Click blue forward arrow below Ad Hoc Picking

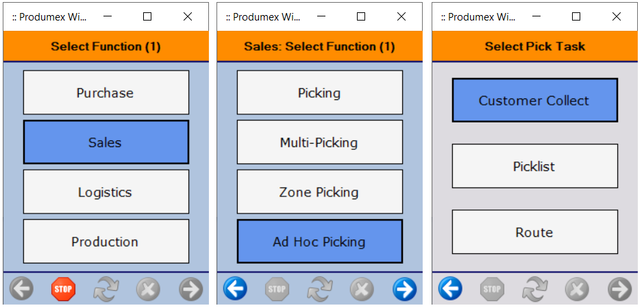(404, 290)
